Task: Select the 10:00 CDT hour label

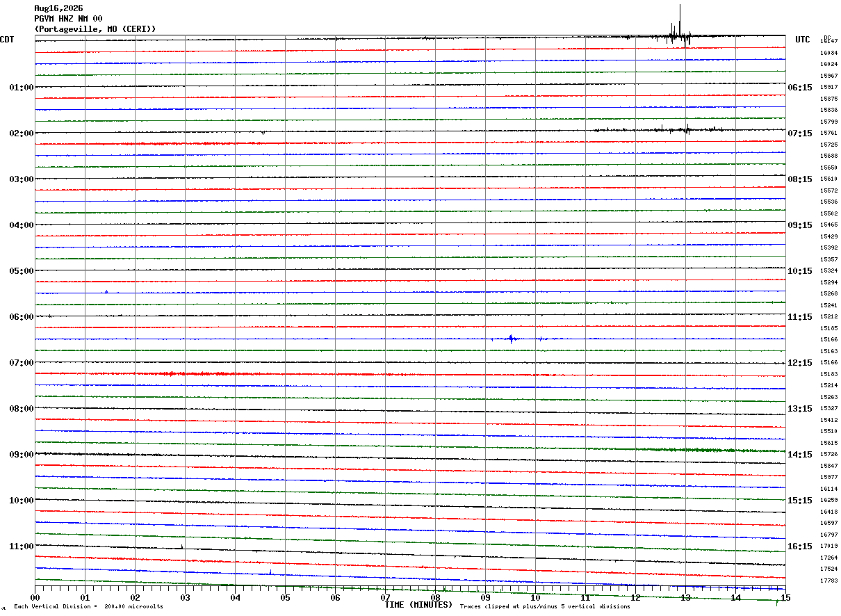Action: pyautogui.click(x=22, y=501)
